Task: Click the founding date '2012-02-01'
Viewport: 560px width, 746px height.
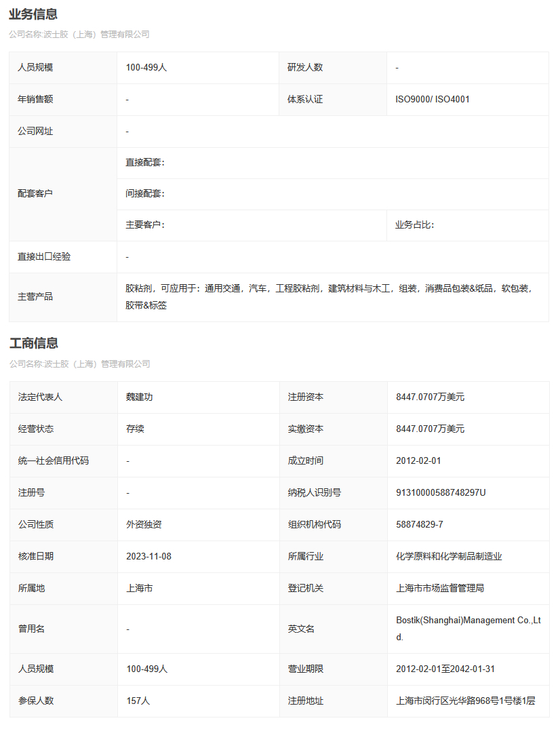Action: click(419, 461)
